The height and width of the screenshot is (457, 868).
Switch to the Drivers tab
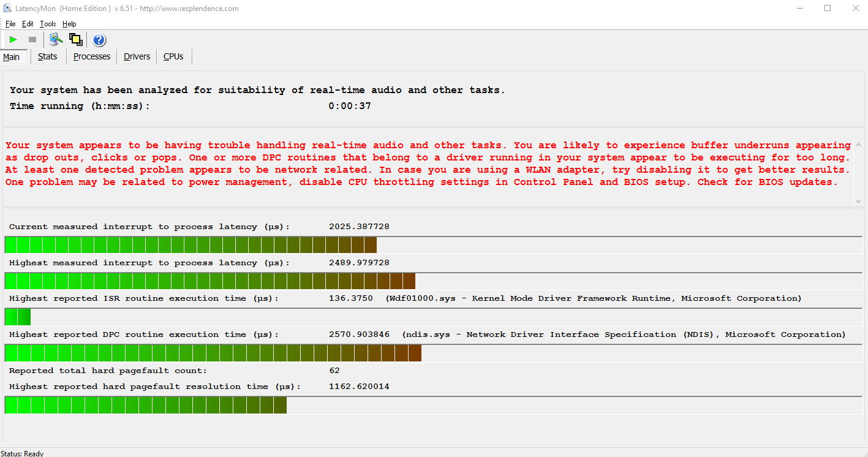click(137, 56)
